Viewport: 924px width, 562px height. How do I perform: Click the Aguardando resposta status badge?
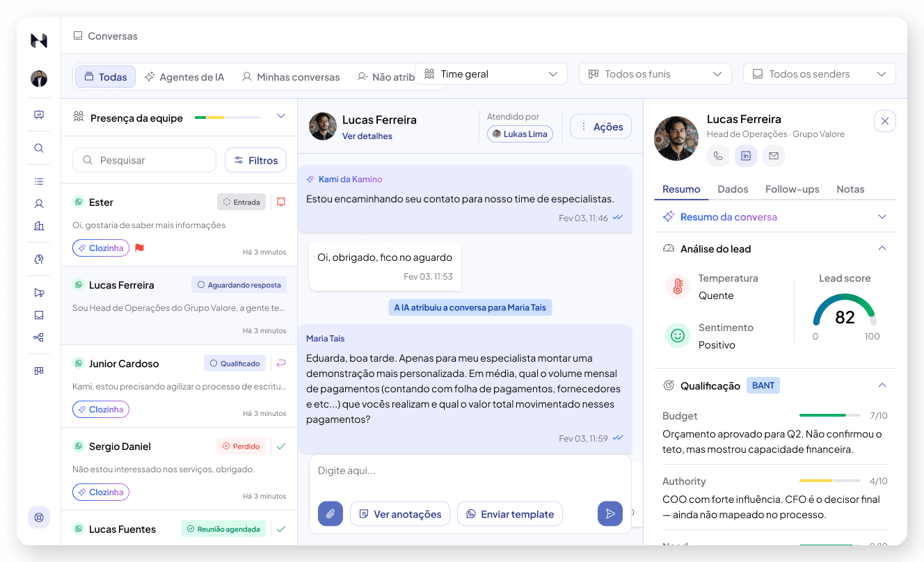(239, 284)
